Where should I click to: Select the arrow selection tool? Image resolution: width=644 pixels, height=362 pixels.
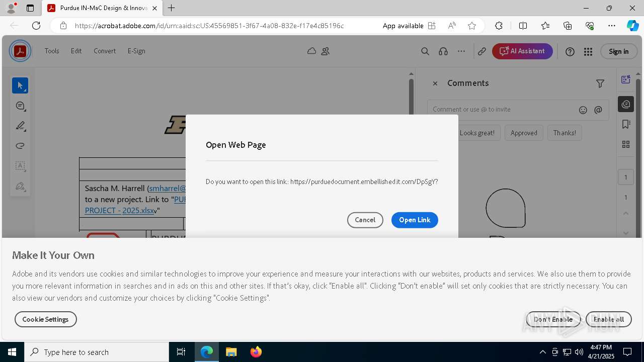[20, 85]
